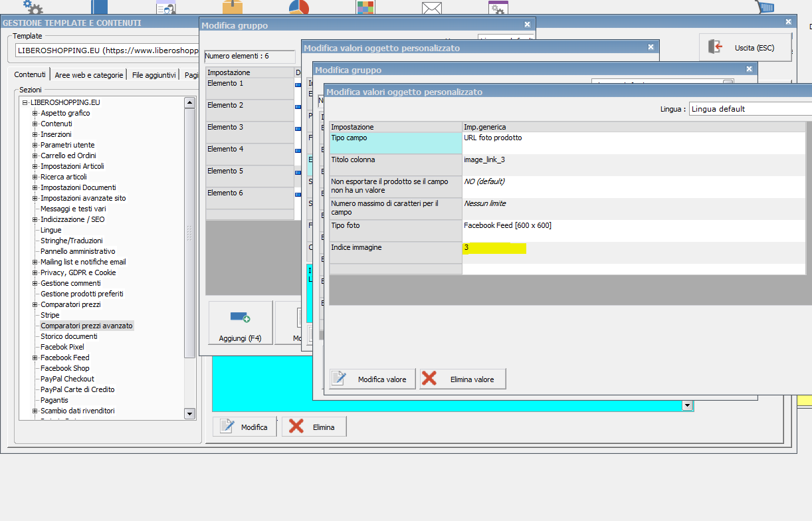
Task: Click the URL foto prodotto value
Action: [x=492, y=138]
